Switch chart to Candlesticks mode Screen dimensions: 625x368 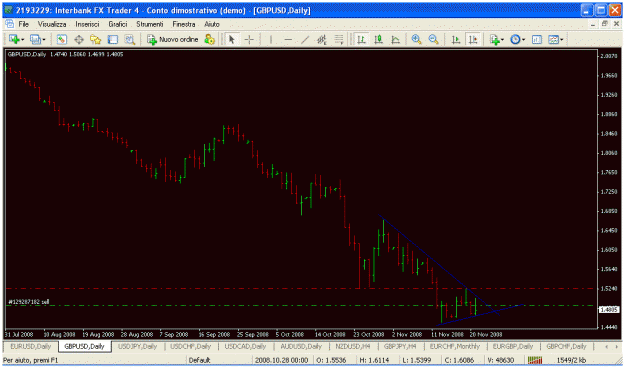pos(378,39)
